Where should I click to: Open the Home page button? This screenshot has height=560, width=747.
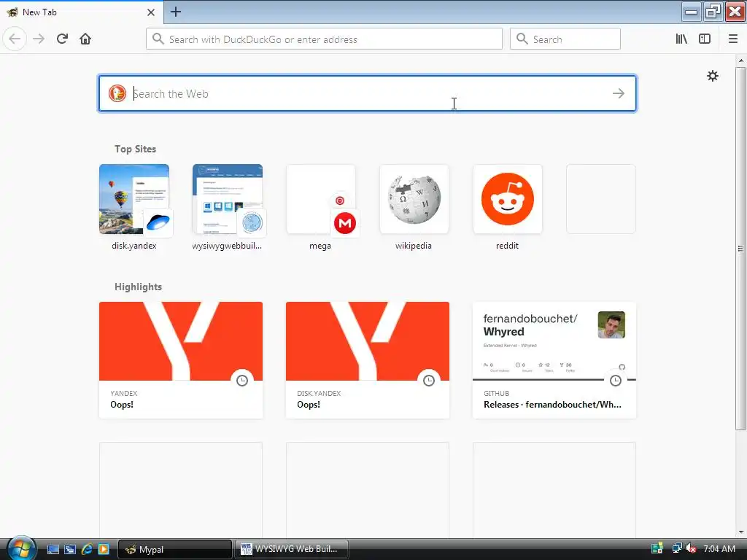click(x=85, y=39)
